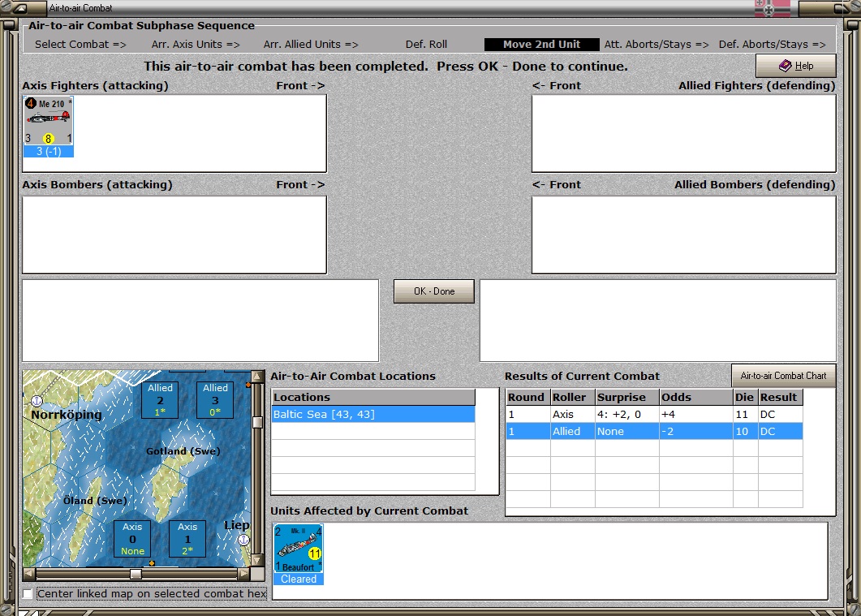Click the Def. Roll subphase step

(x=426, y=45)
